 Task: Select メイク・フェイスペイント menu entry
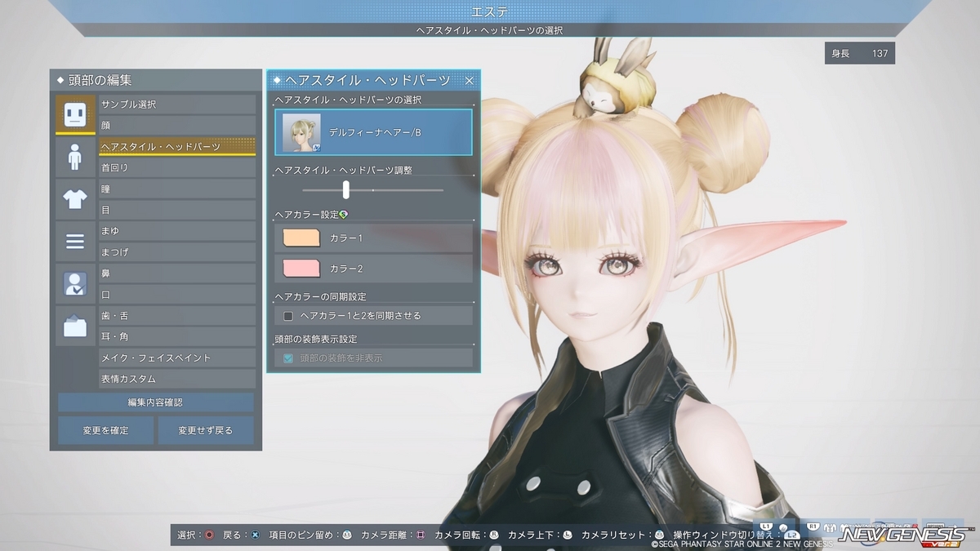pos(177,358)
